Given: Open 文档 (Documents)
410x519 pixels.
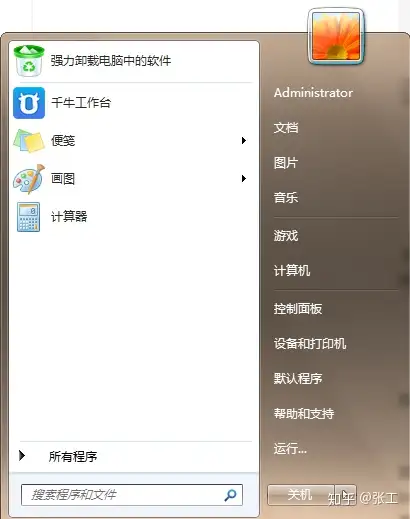Looking at the screenshot, I should pyautogui.click(x=286, y=128).
